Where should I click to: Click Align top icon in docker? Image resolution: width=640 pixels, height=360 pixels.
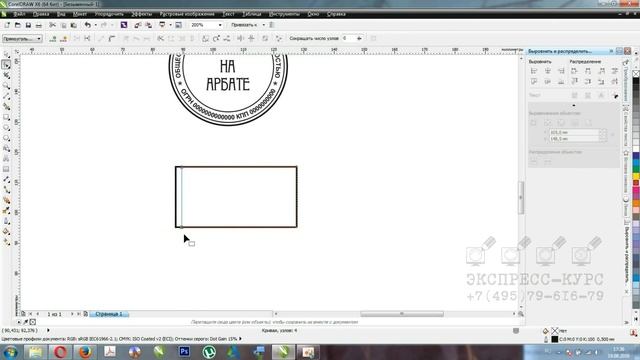(x=534, y=82)
